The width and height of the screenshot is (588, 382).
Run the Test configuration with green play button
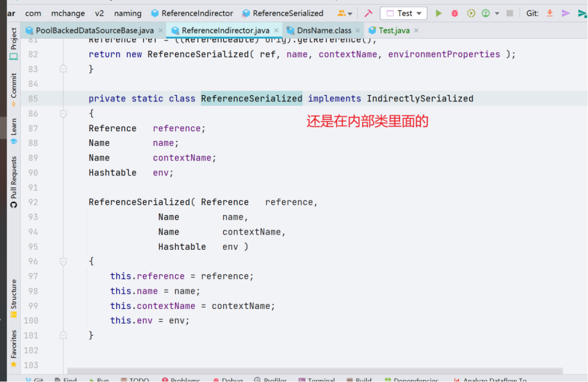[x=438, y=13]
